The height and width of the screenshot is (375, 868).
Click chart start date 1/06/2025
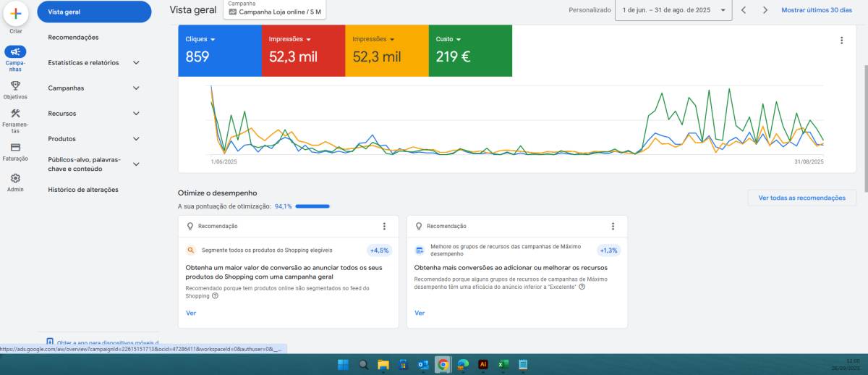click(x=224, y=162)
